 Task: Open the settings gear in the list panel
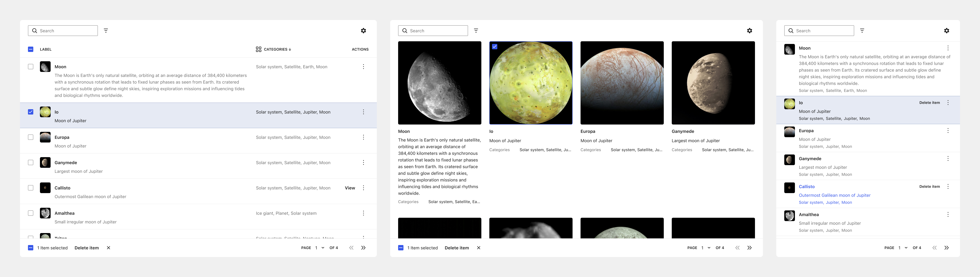[947, 30]
